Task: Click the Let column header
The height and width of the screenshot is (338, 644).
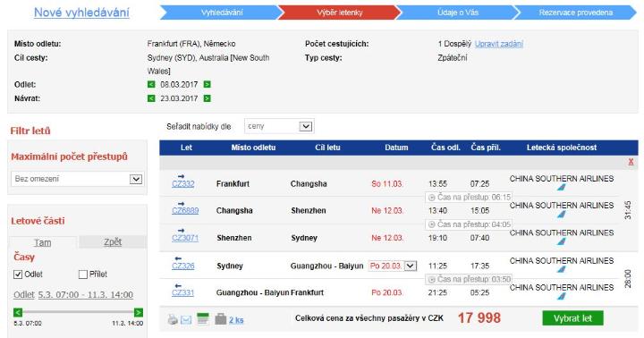Action: (186, 148)
